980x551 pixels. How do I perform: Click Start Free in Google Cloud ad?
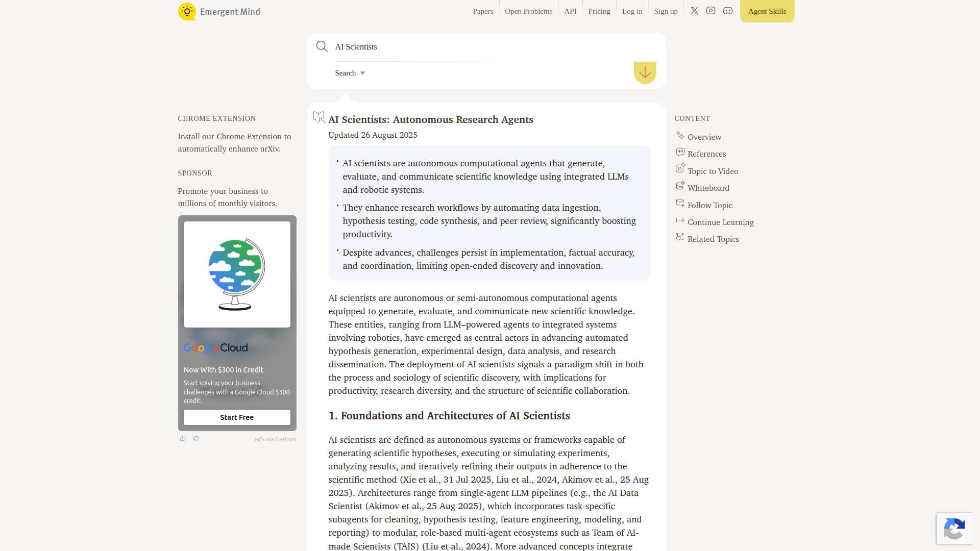point(237,417)
